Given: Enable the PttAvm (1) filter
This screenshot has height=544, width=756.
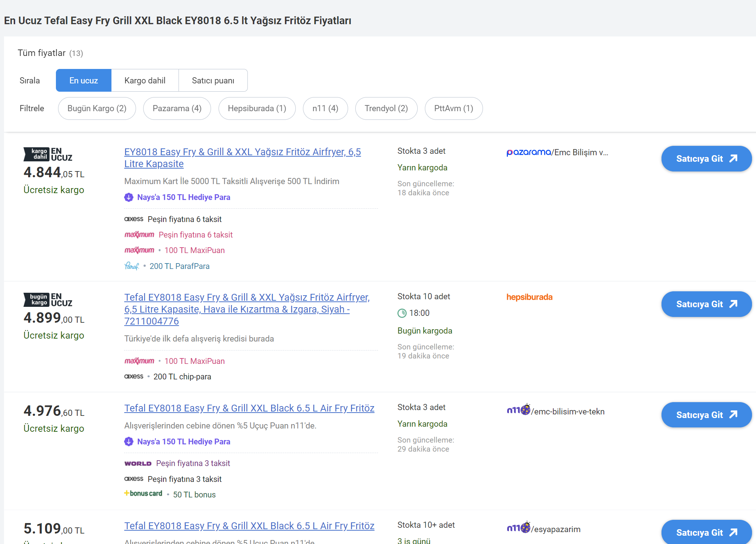Looking at the screenshot, I should (x=453, y=108).
